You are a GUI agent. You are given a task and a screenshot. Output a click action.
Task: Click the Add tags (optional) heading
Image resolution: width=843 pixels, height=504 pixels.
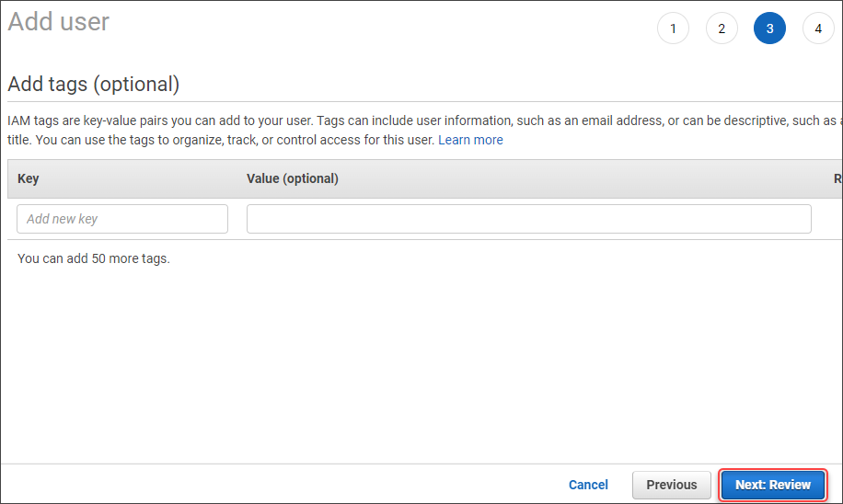pos(94,85)
